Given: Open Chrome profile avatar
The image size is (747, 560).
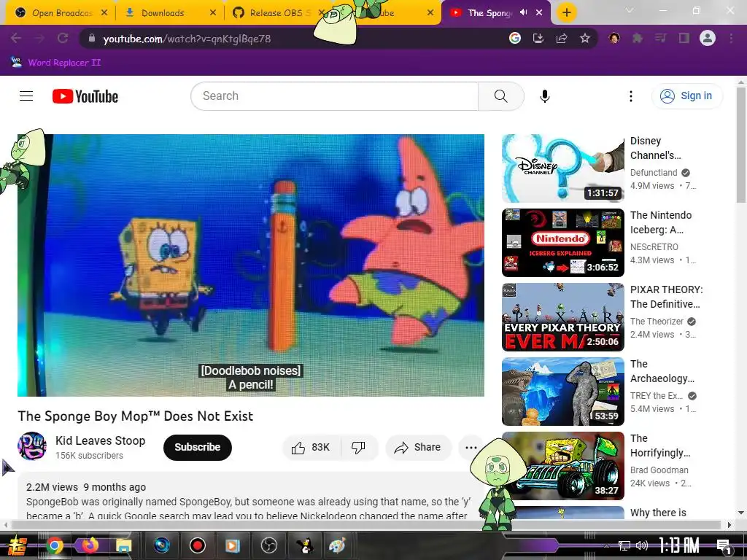Looking at the screenshot, I should (x=708, y=38).
